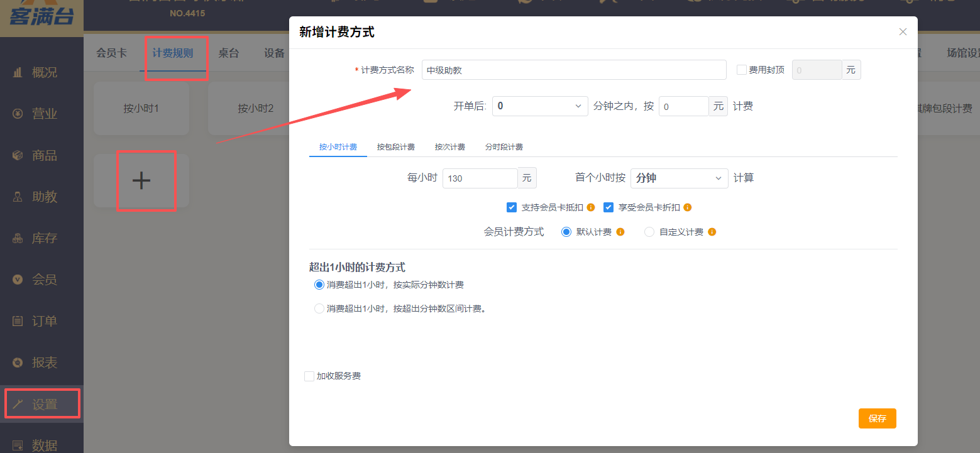Select the 自定义计费 radio option
980x453 pixels.
[649, 232]
